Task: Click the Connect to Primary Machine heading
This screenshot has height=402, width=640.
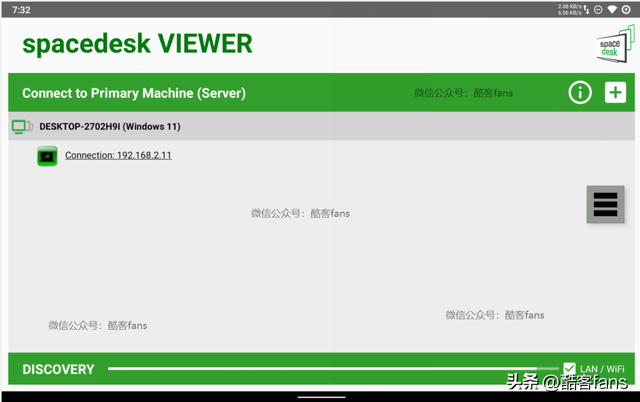Action: click(x=134, y=93)
